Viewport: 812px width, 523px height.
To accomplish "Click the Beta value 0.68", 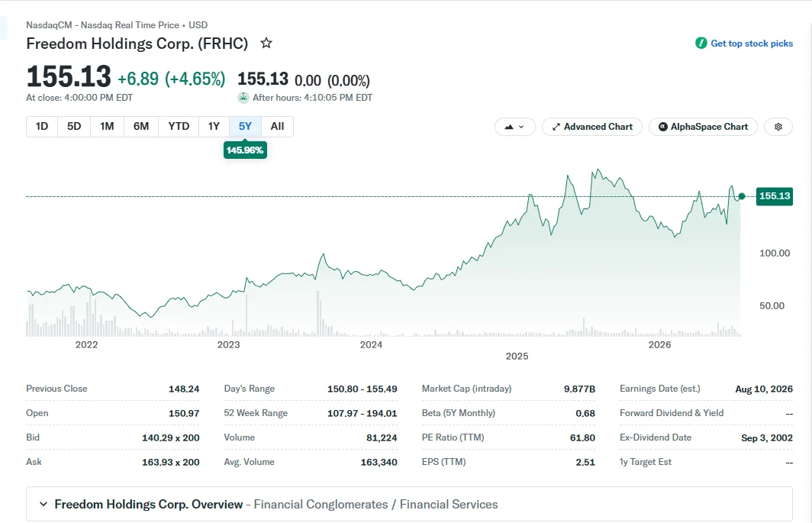I will pyautogui.click(x=585, y=413).
